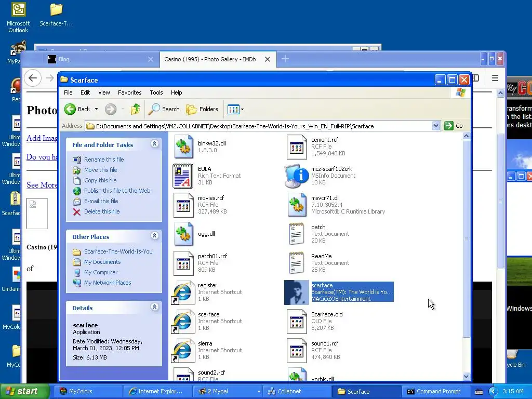Image resolution: width=532 pixels, height=399 pixels.
Task: Switch to MyColors taskbar button
Action: [88, 392]
